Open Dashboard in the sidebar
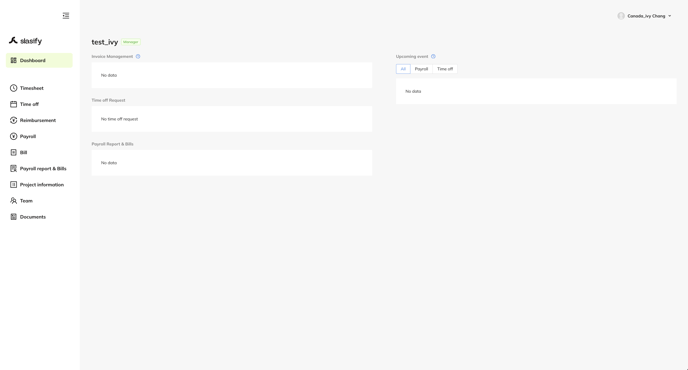Viewport: 688px width, 370px height. [39, 60]
